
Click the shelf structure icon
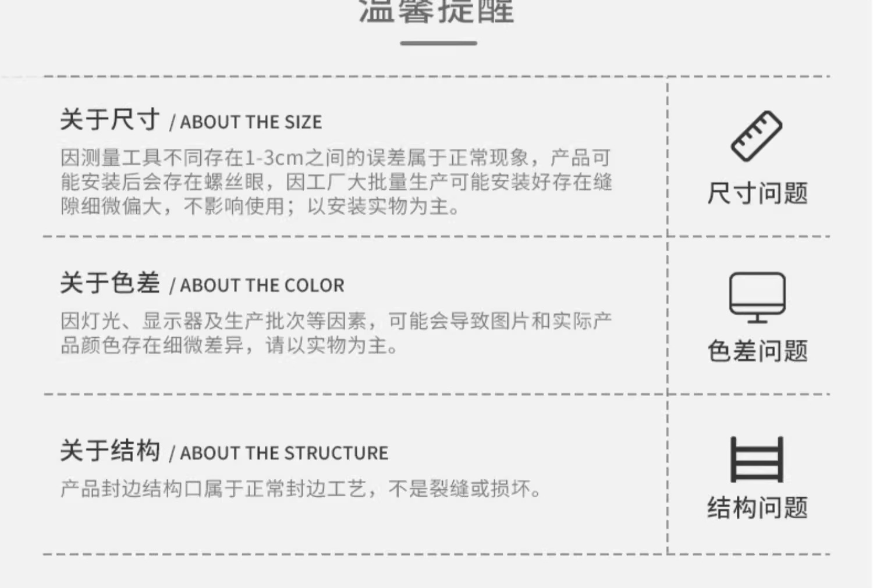[757, 459]
